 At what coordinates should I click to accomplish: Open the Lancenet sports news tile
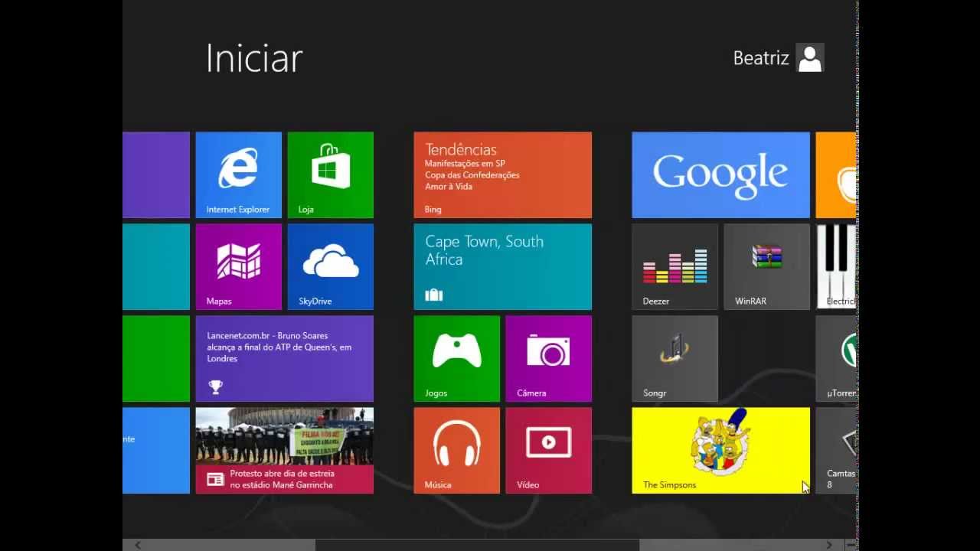click(284, 358)
